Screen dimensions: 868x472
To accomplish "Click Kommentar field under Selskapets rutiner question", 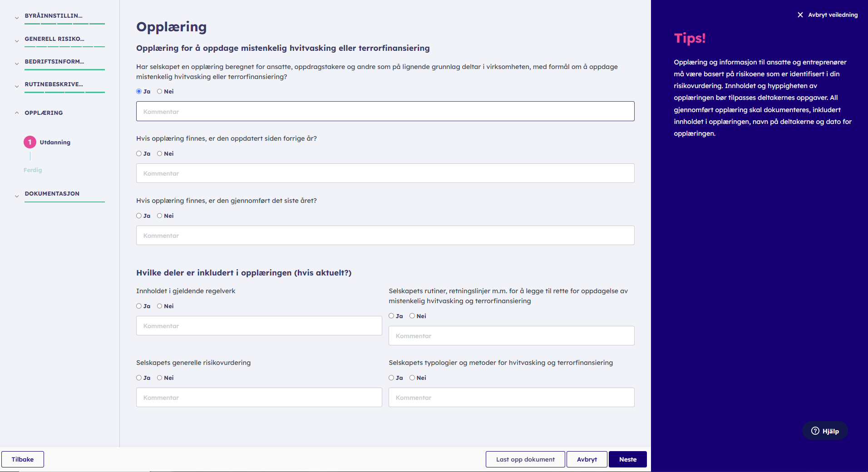I will click(x=512, y=336).
